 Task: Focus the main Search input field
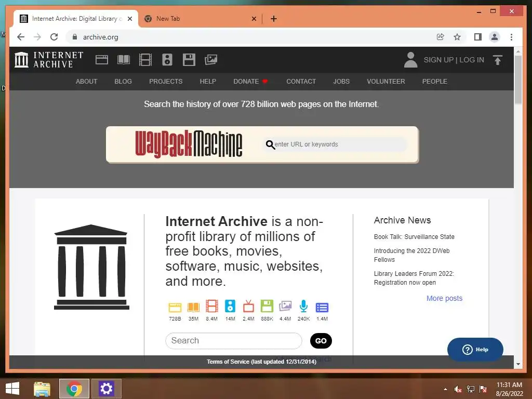233,341
